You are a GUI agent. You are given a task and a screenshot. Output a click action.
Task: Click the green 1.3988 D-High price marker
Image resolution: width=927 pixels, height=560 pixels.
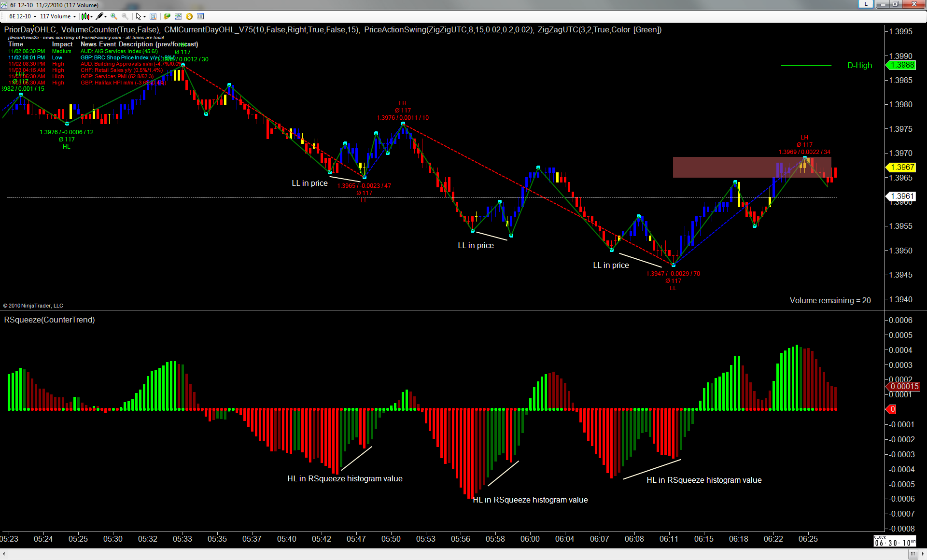(901, 65)
